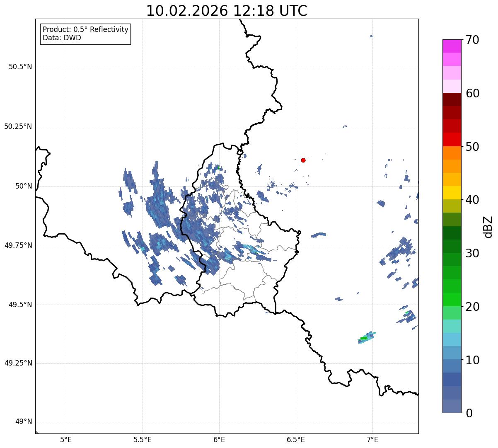Click the longitude label 6.5°E
The image size is (498, 448).
point(296,439)
